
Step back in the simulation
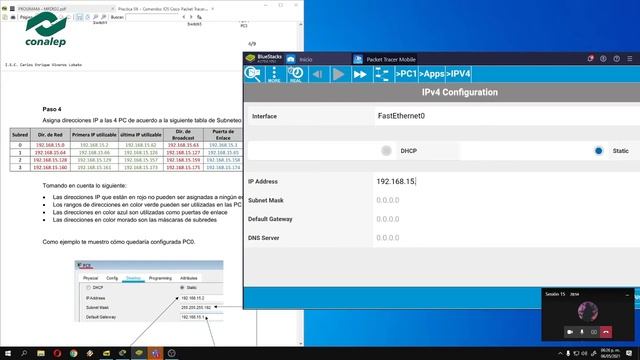[x=317, y=74]
